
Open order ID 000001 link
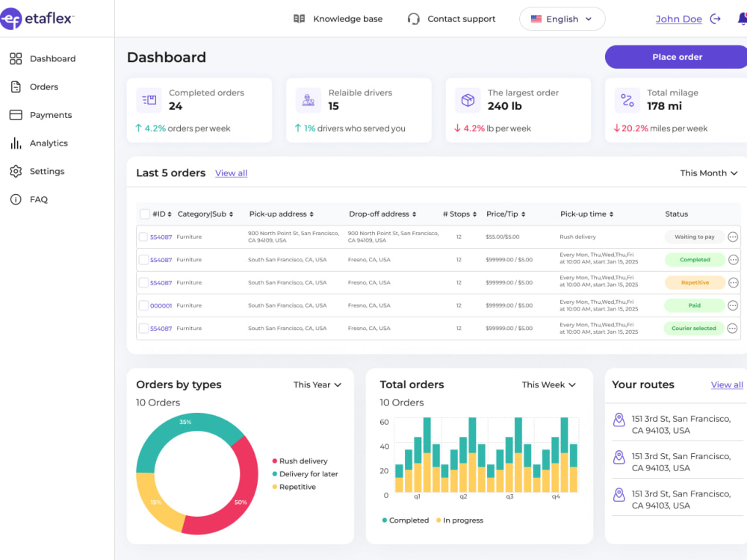click(161, 305)
